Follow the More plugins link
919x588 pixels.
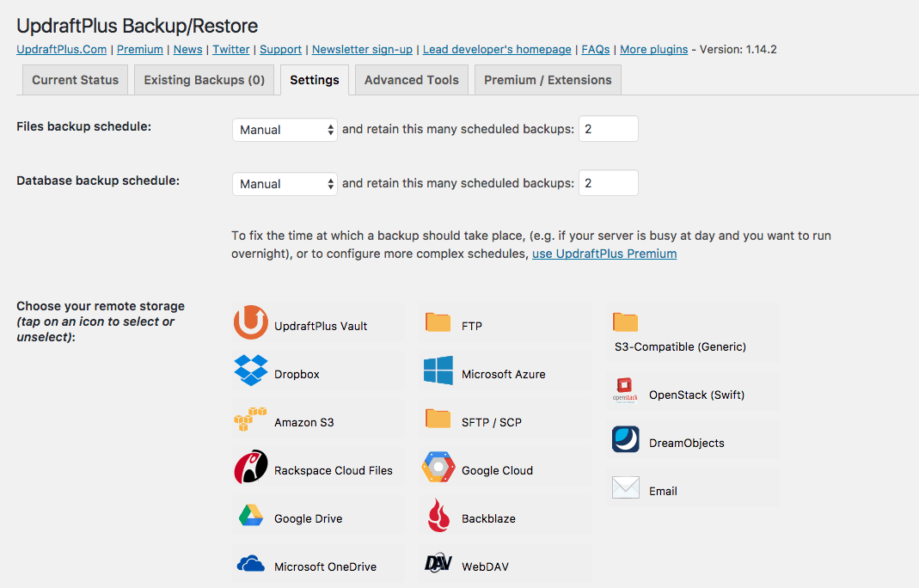click(654, 50)
